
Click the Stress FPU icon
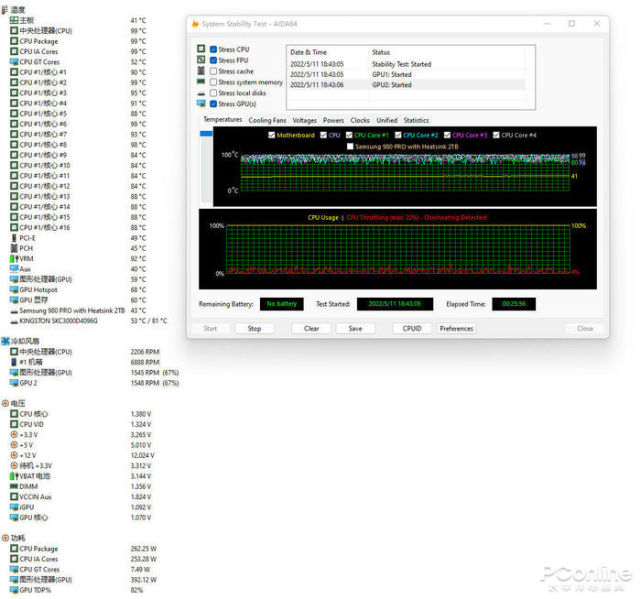coord(201,60)
